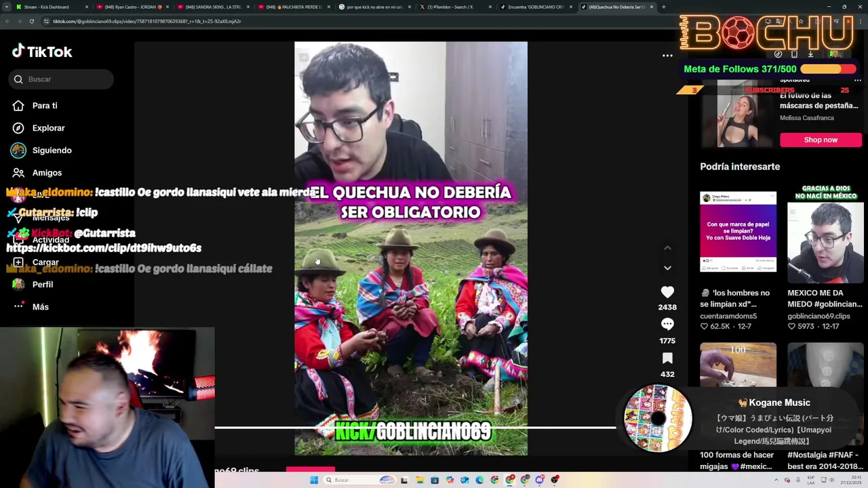Go to previous video with up arrow
The height and width of the screenshot is (488, 868).
[667, 248]
